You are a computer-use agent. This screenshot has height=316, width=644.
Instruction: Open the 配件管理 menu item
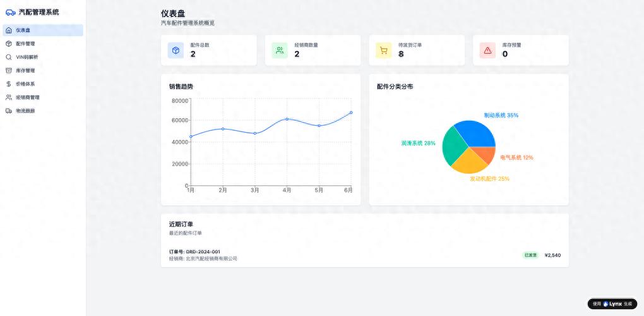[x=43, y=44]
